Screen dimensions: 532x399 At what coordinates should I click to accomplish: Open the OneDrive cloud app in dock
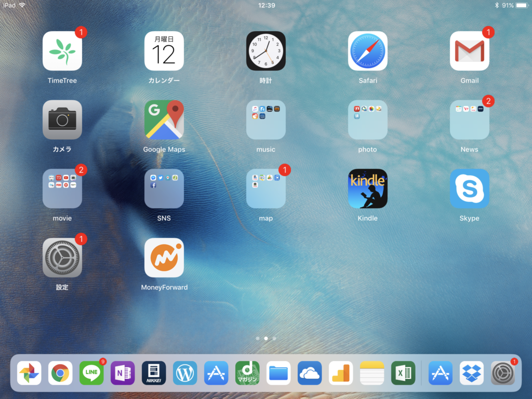point(310,373)
